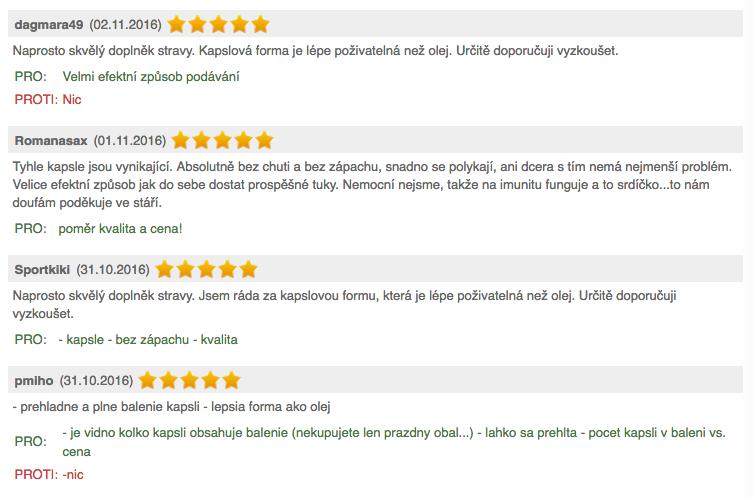Click the PROTI label in dagmara49's review

click(36, 99)
